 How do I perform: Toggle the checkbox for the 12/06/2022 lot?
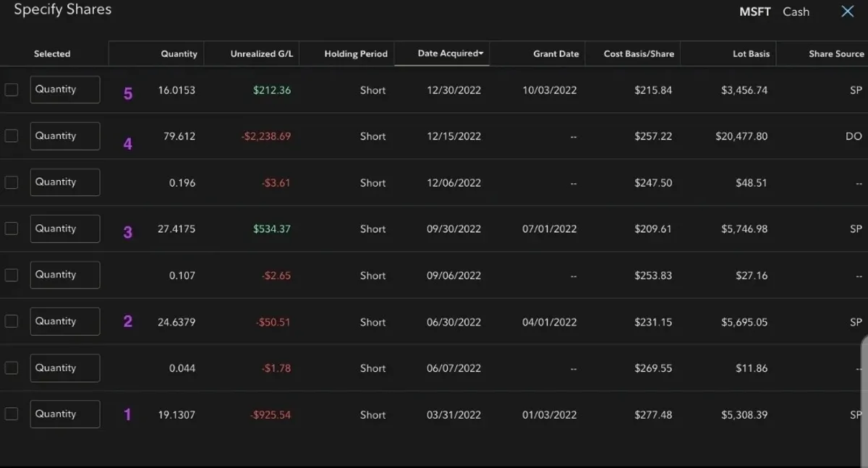point(12,182)
